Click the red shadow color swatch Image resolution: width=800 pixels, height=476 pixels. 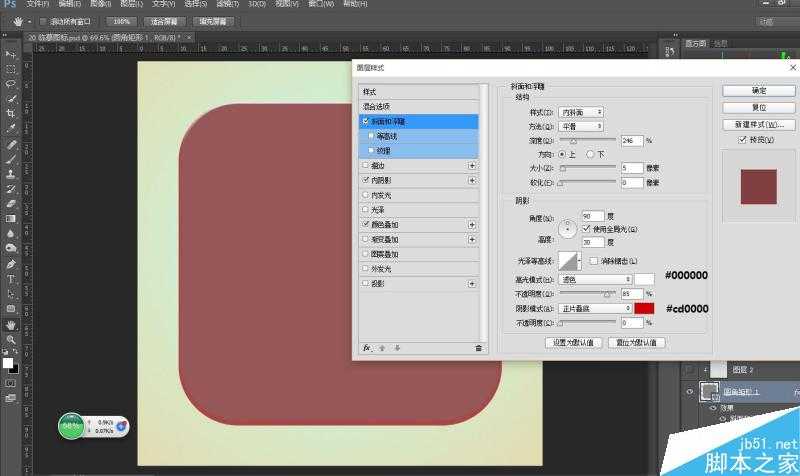click(644, 308)
